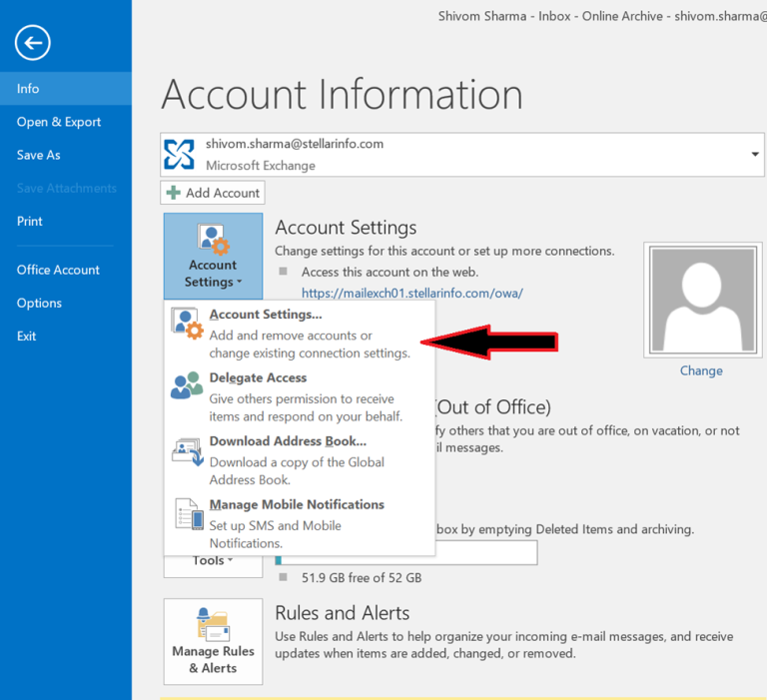This screenshot has width=767, height=700.
Task: Click the Microsoft Exchange account icon
Action: 179,154
